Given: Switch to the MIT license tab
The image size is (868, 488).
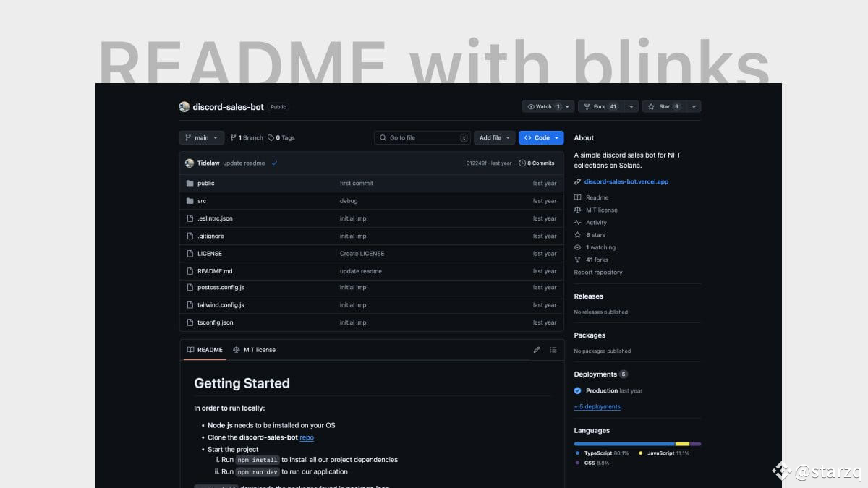Looking at the screenshot, I should (254, 350).
